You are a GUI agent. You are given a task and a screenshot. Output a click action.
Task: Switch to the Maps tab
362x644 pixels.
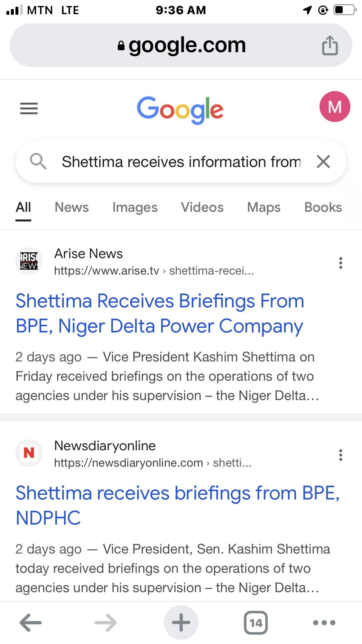pos(264,208)
